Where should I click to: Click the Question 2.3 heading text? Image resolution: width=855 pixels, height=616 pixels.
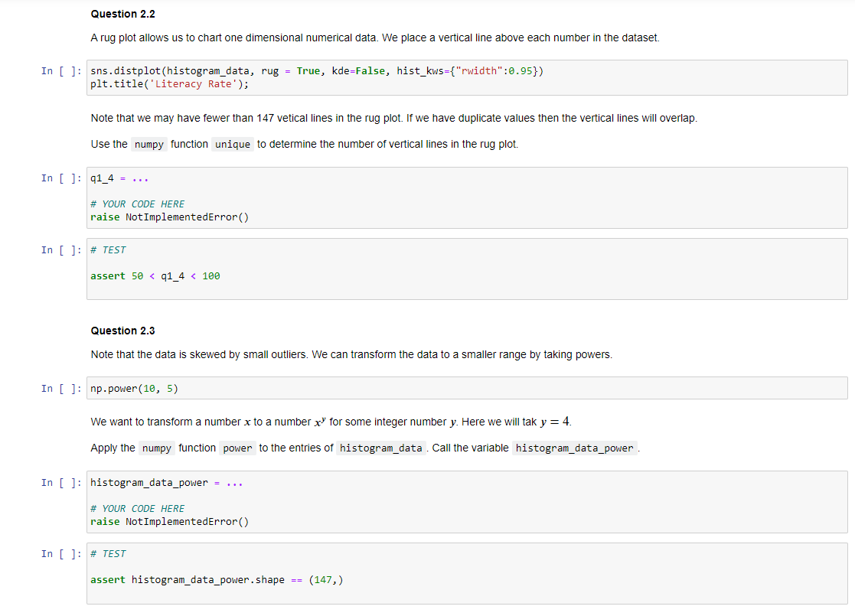coord(122,331)
